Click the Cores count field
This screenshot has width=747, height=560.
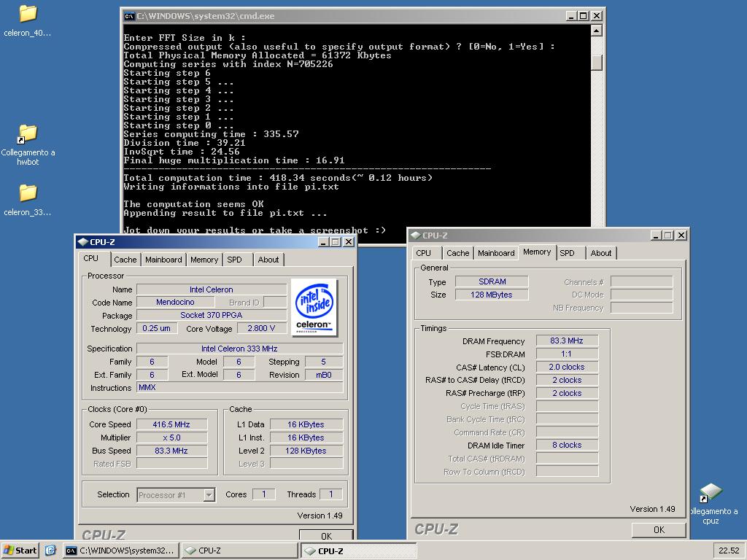(264, 494)
